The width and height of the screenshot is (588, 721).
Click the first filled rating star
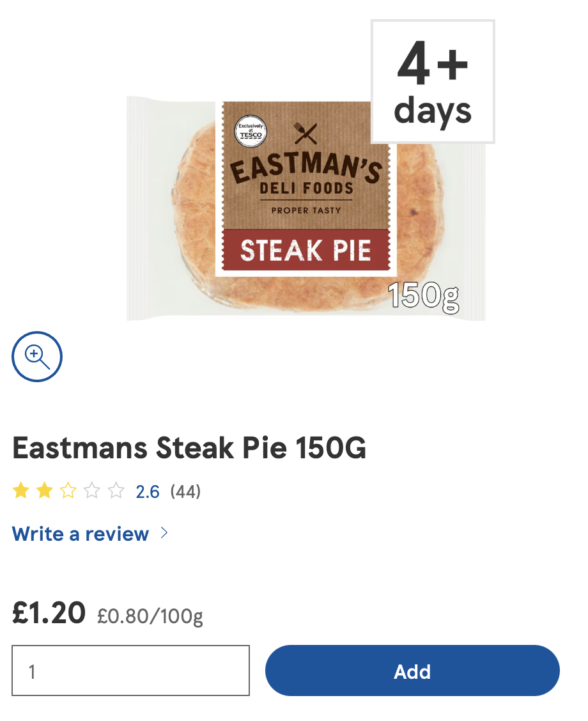click(x=20, y=491)
